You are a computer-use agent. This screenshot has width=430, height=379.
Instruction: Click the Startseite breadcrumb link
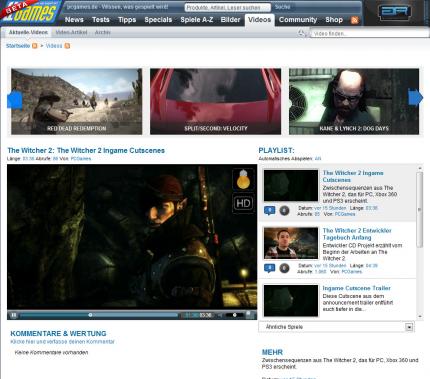[x=18, y=46]
